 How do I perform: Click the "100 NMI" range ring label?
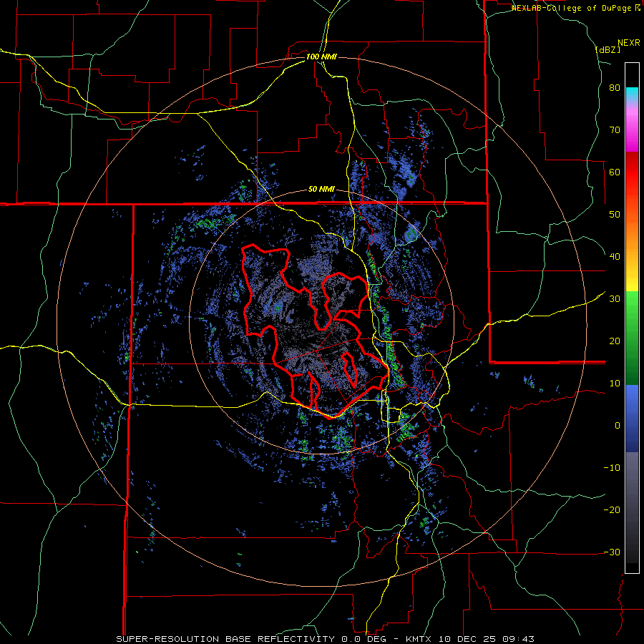(321, 57)
